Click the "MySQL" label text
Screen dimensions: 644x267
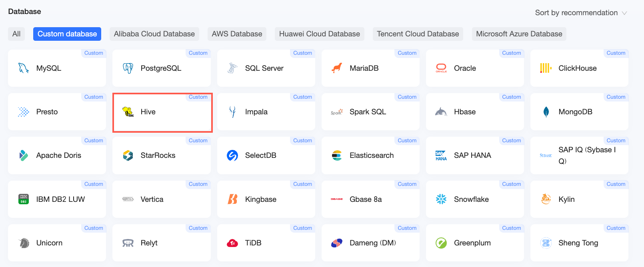(49, 68)
